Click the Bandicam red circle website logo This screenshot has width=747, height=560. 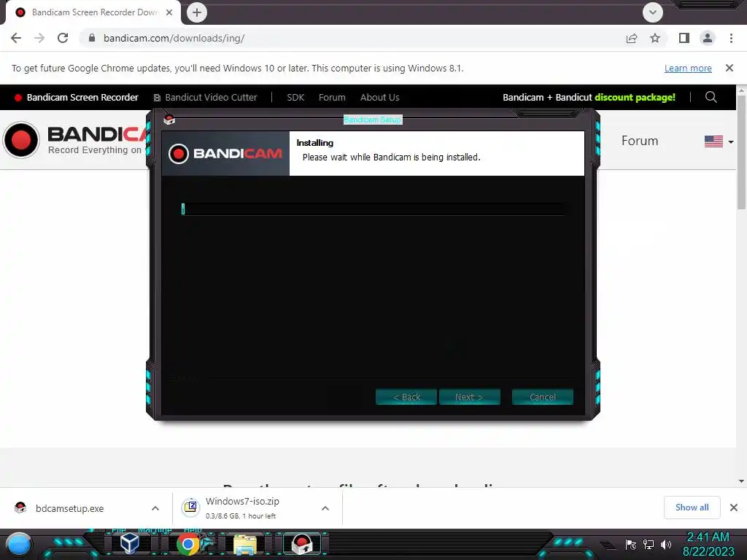21,140
